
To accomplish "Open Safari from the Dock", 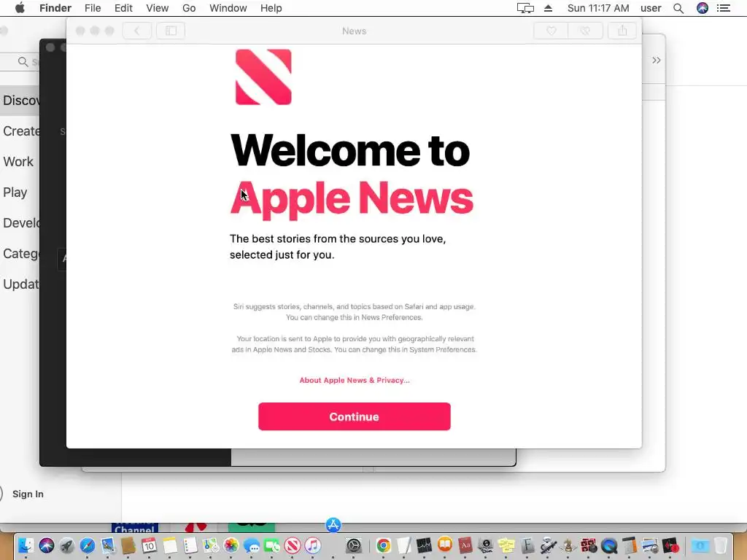I will 88,545.
